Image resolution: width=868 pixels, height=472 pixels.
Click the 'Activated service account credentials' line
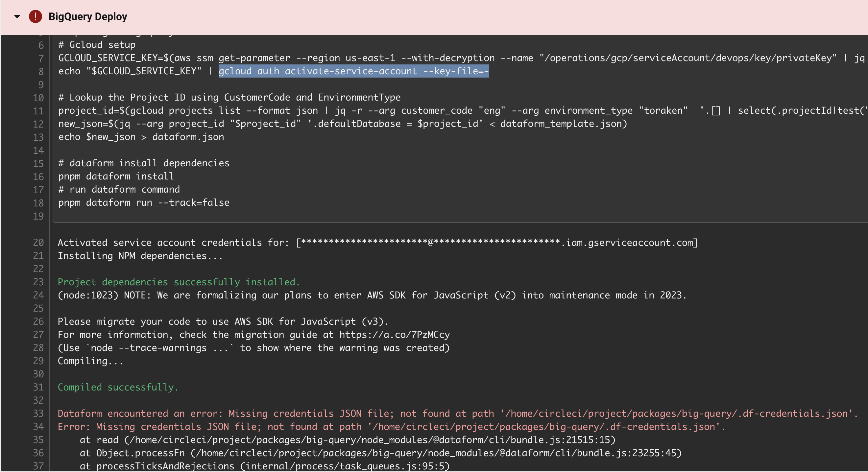378,243
